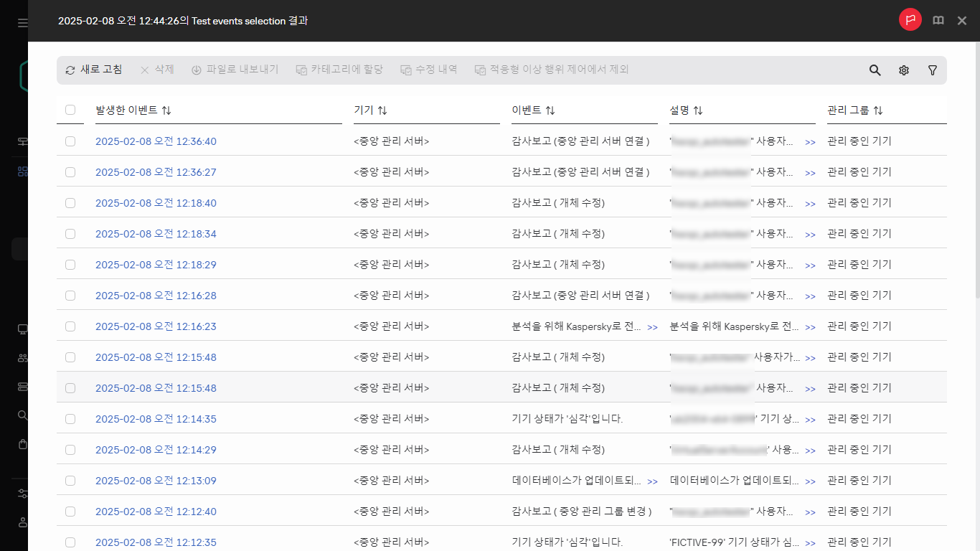Expand description of the 12:18:40 row
Image resolution: width=980 pixels, height=551 pixels.
(810, 204)
